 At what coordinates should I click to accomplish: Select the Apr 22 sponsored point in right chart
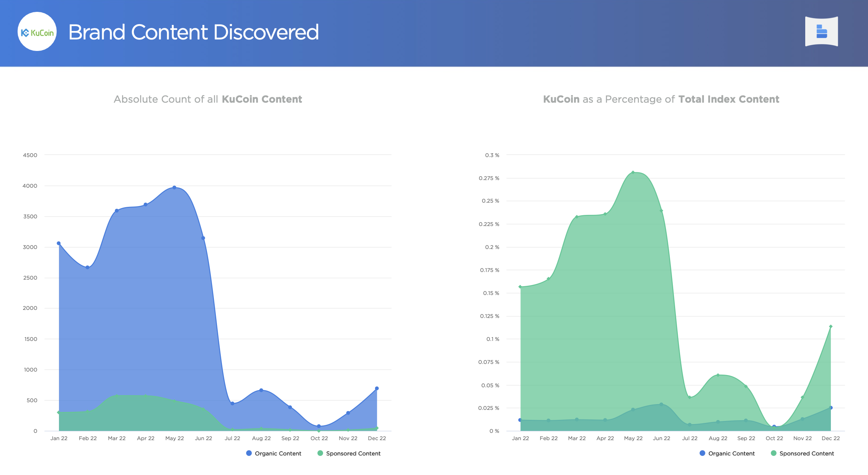tap(605, 214)
